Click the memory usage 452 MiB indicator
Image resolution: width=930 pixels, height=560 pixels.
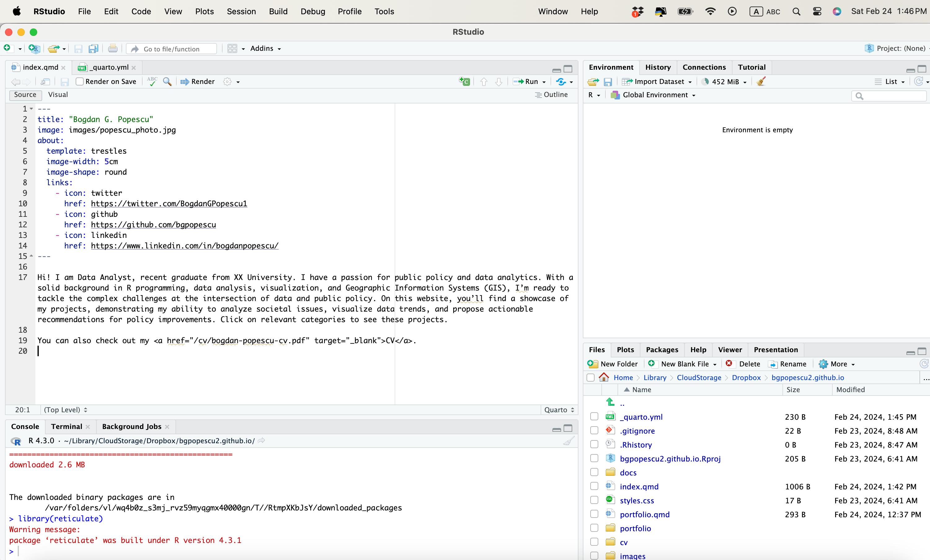pos(725,82)
